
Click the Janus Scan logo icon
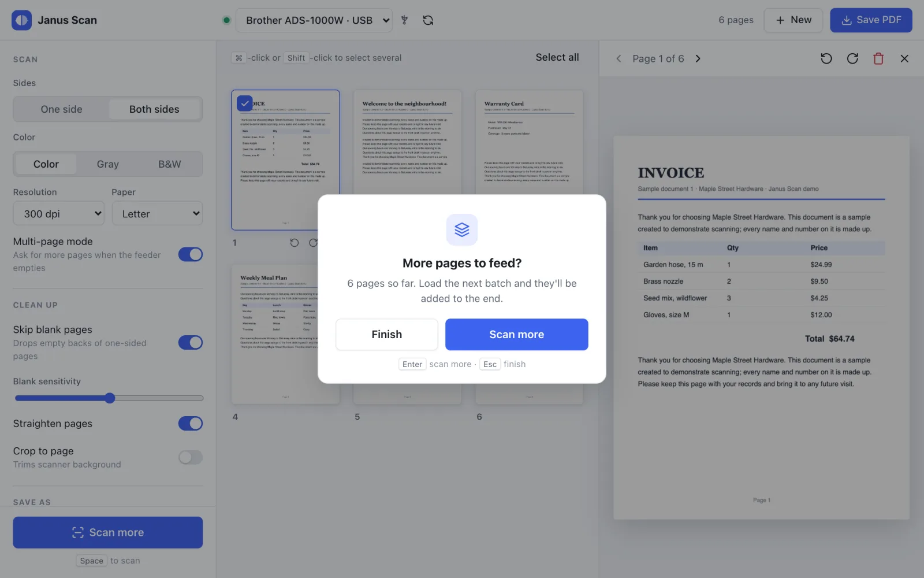[x=21, y=20]
